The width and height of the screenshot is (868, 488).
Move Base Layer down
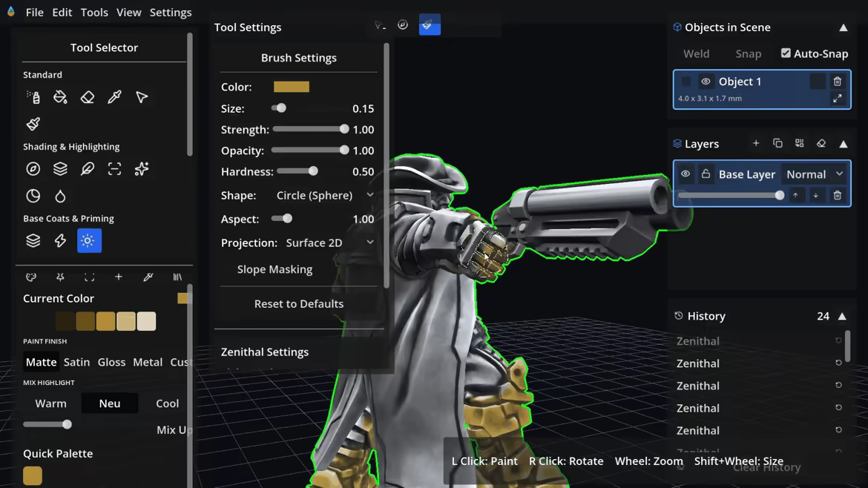pos(816,195)
